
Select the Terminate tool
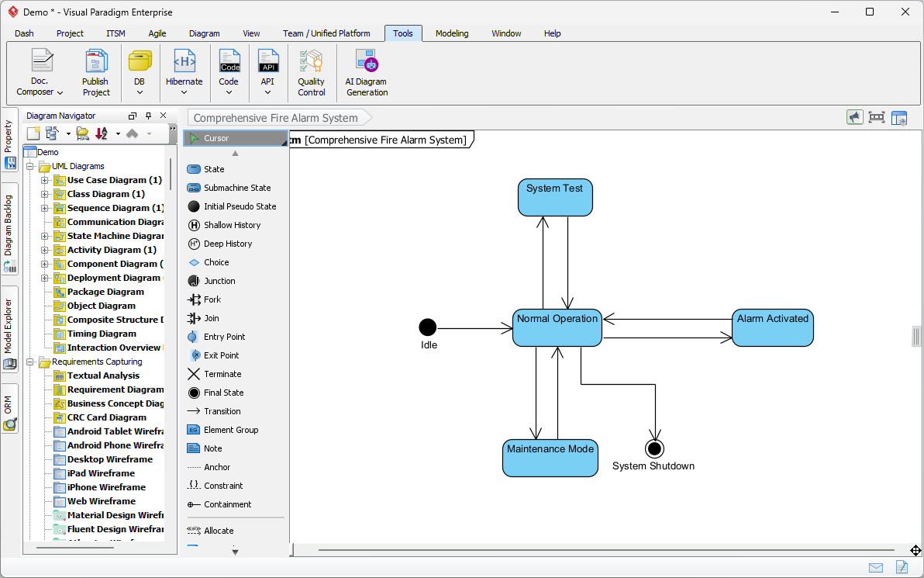tap(215, 374)
